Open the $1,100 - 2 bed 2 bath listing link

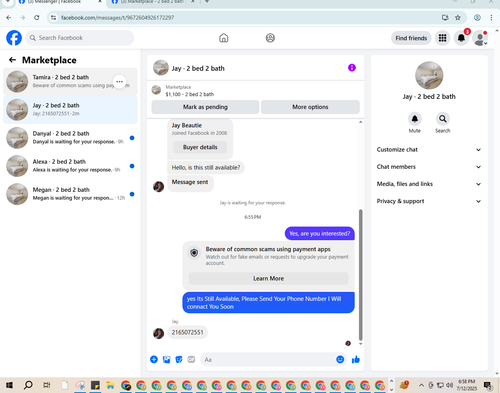coord(190,94)
